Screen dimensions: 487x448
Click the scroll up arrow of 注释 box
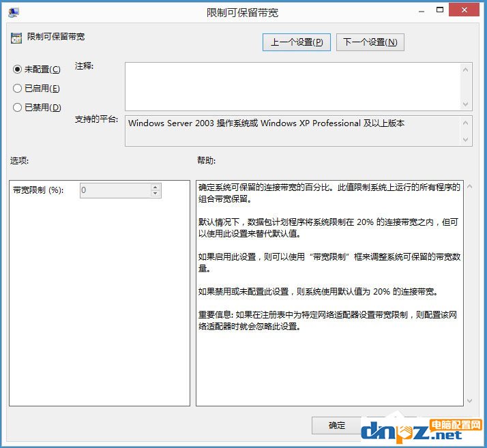(465, 70)
